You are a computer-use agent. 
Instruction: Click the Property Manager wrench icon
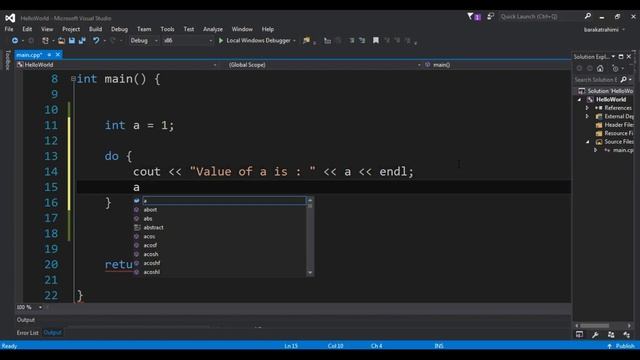click(x=595, y=335)
